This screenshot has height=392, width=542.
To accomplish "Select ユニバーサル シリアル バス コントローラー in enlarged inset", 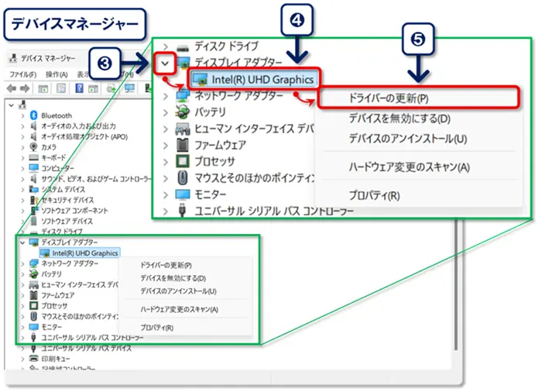I will pyautogui.click(x=274, y=211).
